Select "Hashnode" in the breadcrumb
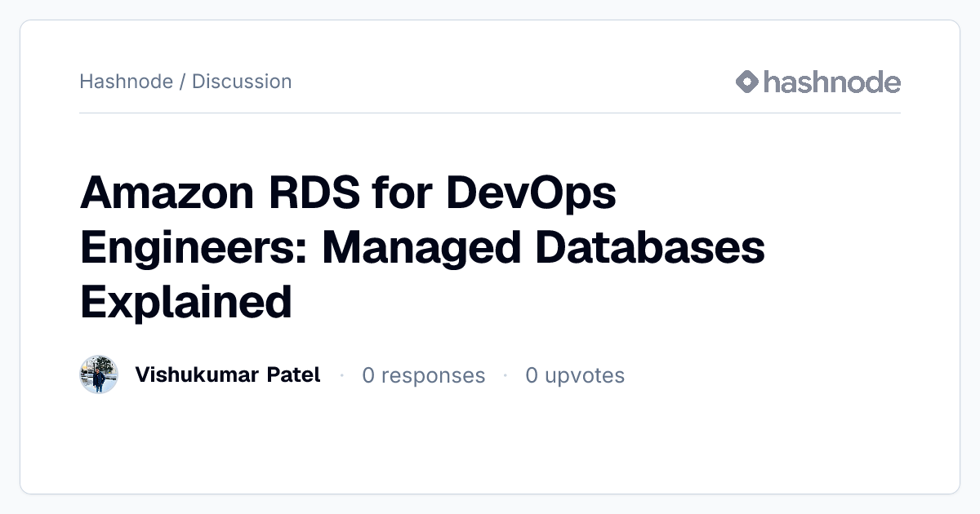980x514 pixels. coord(127,82)
